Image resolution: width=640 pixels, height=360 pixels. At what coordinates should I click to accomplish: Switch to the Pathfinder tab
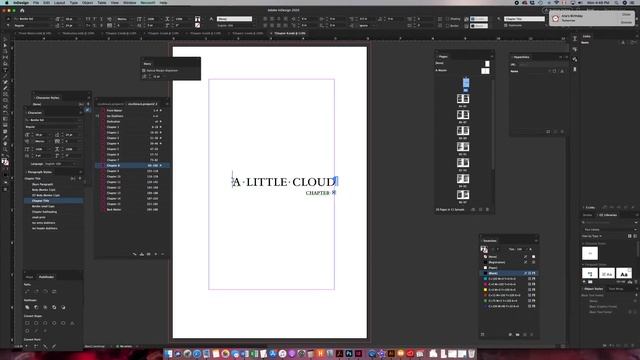46,277
